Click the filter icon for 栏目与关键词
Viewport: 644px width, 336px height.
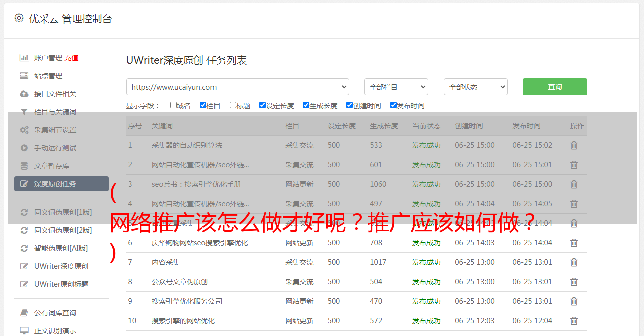pyautogui.click(x=24, y=112)
